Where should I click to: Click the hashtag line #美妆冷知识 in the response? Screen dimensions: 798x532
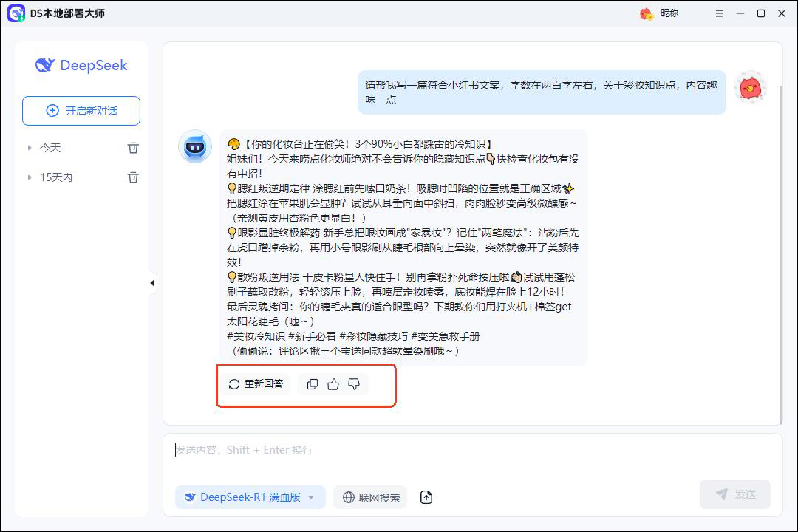[x=353, y=336]
